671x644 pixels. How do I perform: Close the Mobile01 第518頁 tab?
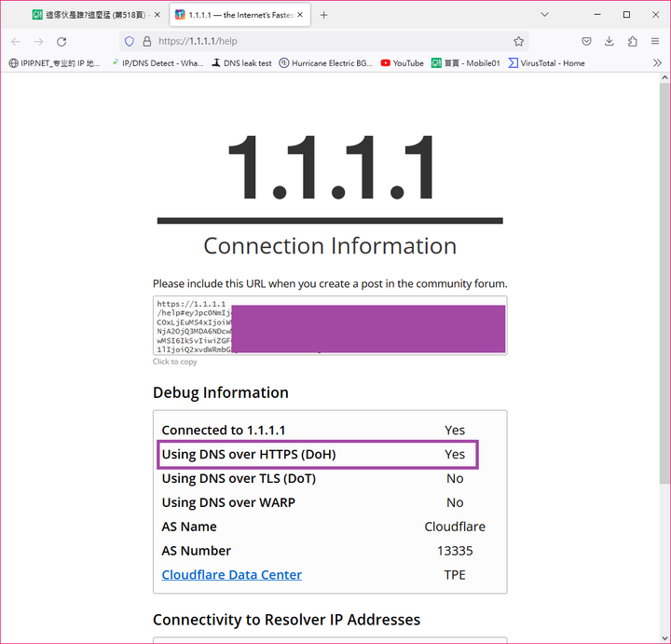157,15
